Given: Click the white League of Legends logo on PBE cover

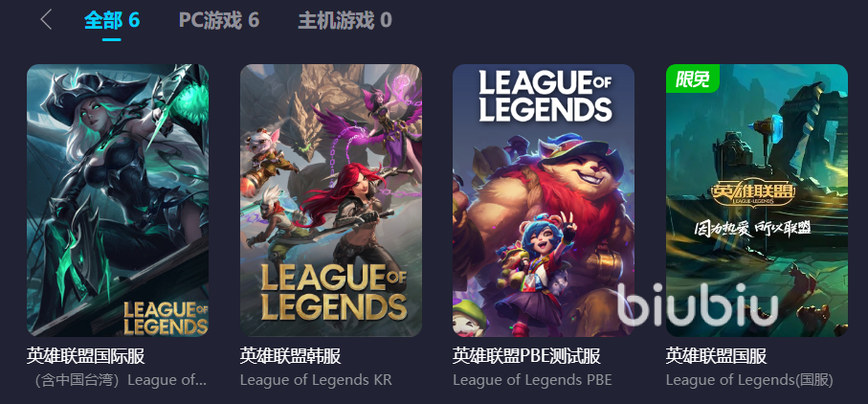Looking at the screenshot, I should click(545, 96).
